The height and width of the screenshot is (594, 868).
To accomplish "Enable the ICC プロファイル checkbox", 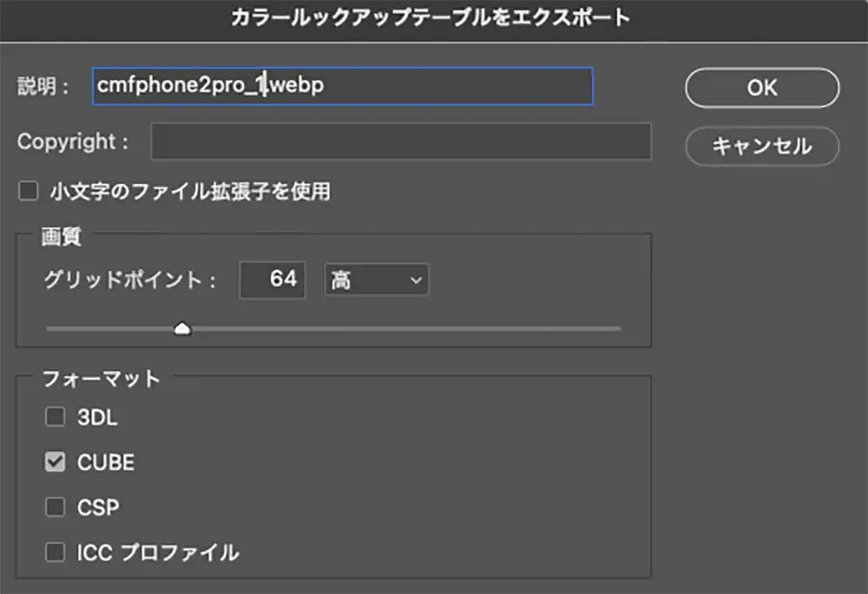I will coord(56,551).
